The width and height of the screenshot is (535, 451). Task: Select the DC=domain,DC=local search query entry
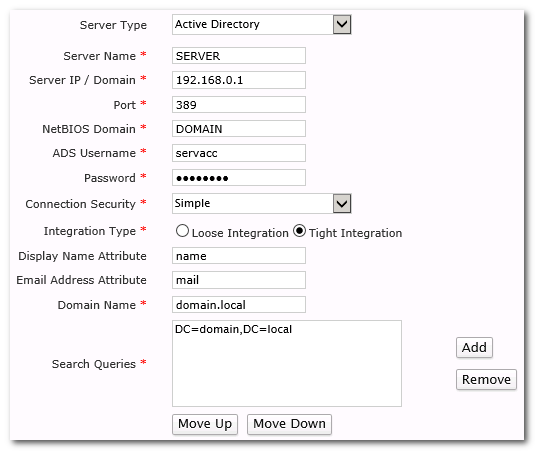coord(233,329)
